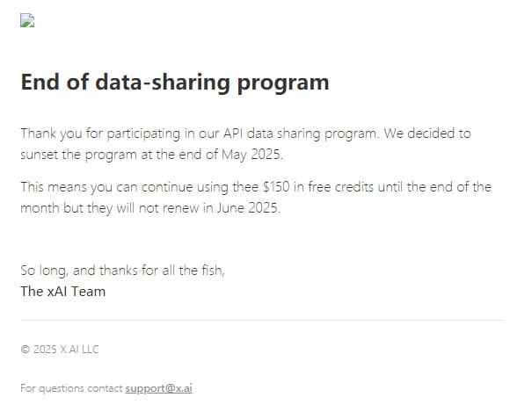Click the "End of data-sharing program" heading
The image size is (532, 419).
174,83
